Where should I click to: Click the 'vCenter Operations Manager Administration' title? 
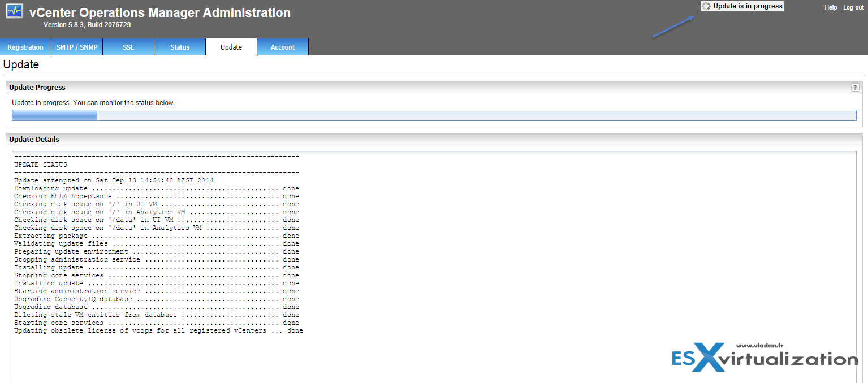[160, 12]
